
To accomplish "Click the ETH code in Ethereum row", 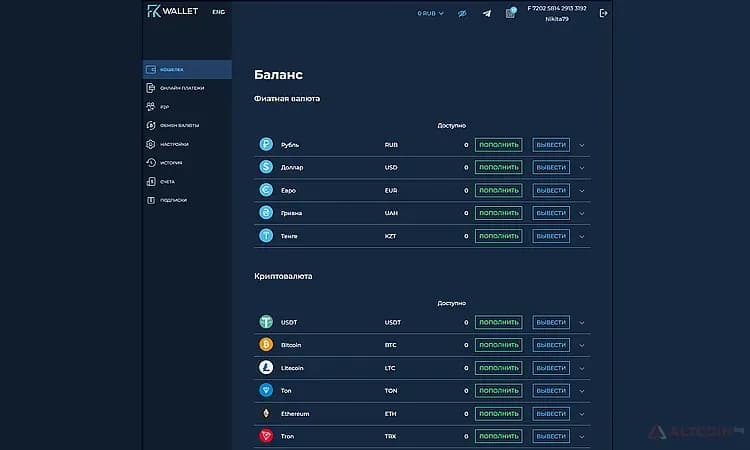I will (390, 414).
